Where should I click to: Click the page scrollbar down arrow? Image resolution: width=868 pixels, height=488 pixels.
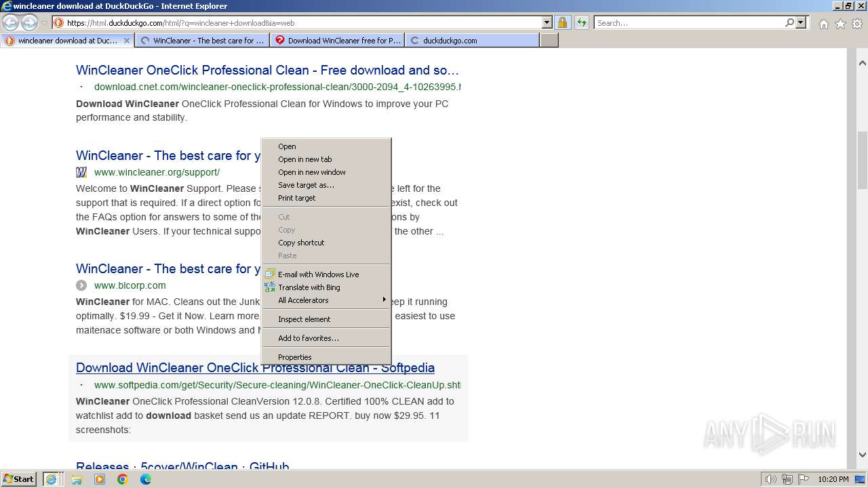(863, 455)
